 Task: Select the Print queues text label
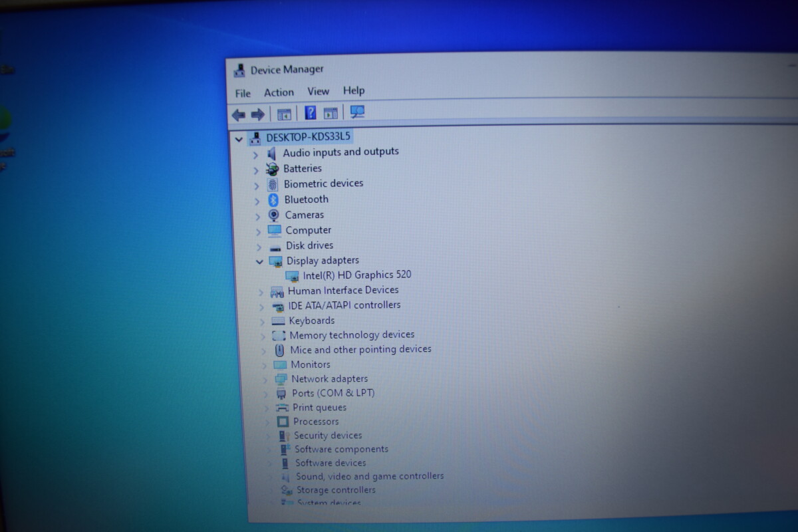click(x=319, y=408)
